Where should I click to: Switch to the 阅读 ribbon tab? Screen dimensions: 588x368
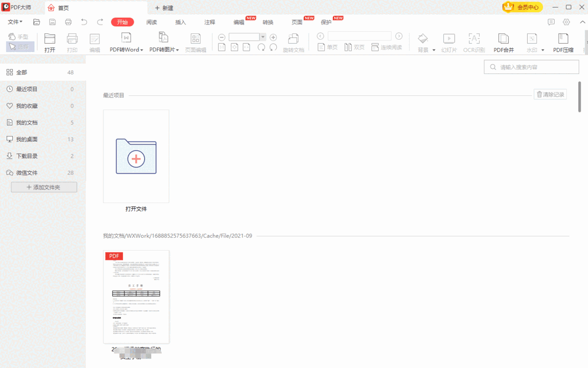pos(151,22)
